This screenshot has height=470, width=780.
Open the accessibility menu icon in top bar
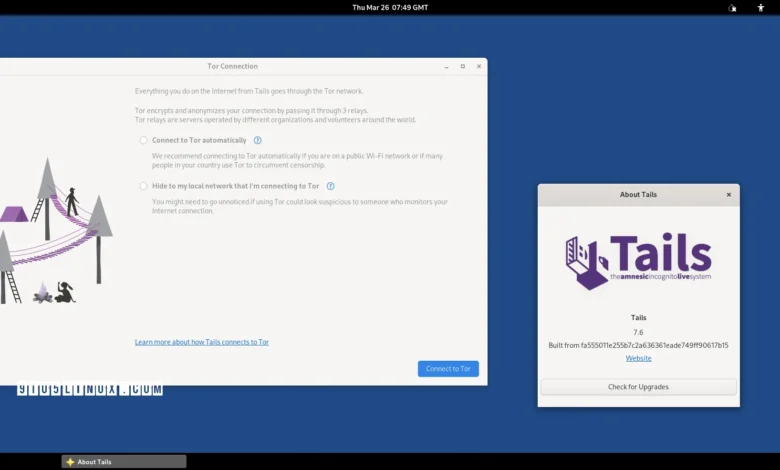(x=761, y=7)
